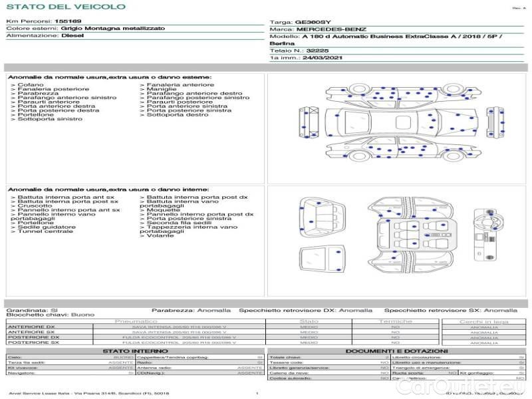This screenshot has width=532, height=399.
Task: Select 'Fanaleria anteriore' entry
Action: click(x=180, y=85)
